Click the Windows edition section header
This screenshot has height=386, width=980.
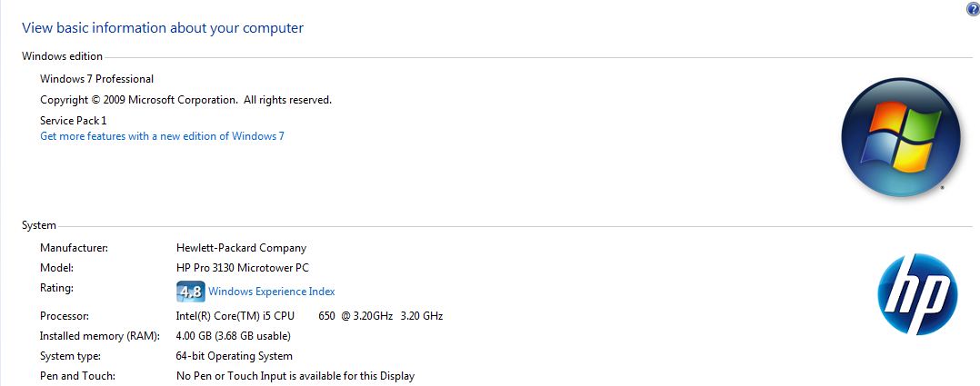coord(62,56)
